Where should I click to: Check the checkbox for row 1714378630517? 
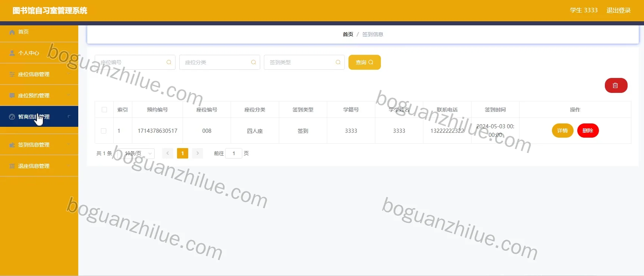click(x=104, y=131)
